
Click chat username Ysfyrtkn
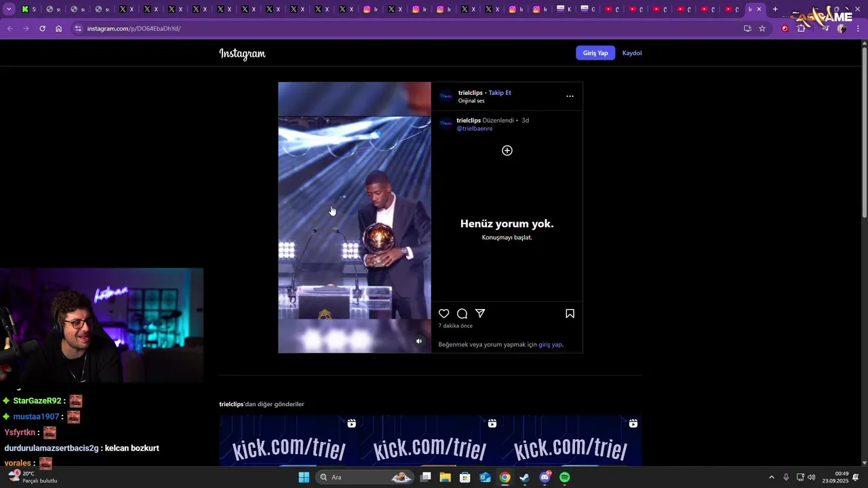(x=20, y=432)
